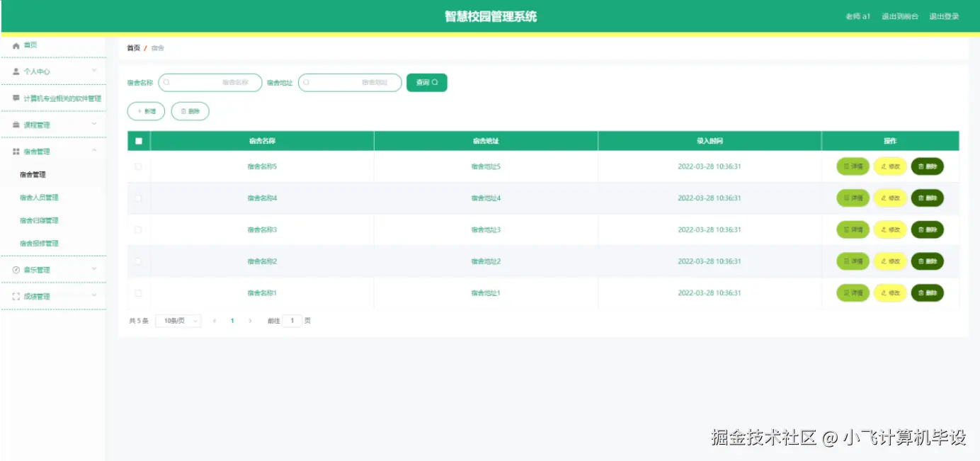Click the grid icon for 宿舍管理 parent menu
Viewport: 980px width, 461px height.
tap(16, 152)
